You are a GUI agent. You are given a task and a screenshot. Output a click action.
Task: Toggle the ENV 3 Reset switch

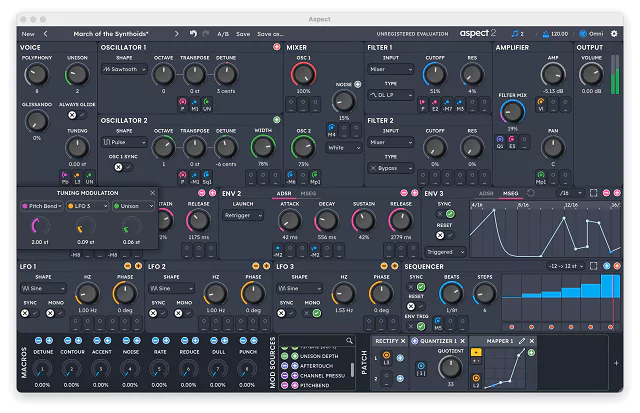click(445, 235)
